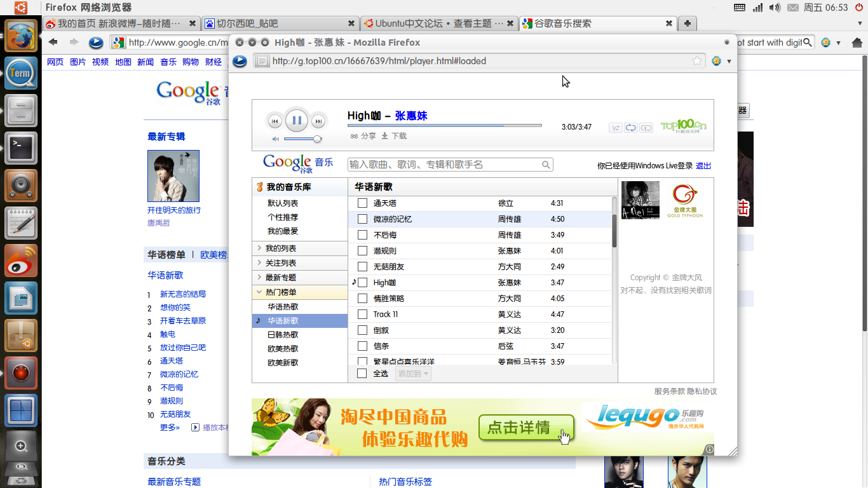Open 音乐 in Google top navigation
The image size is (868, 488).
pyautogui.click(x=168, y=62)
